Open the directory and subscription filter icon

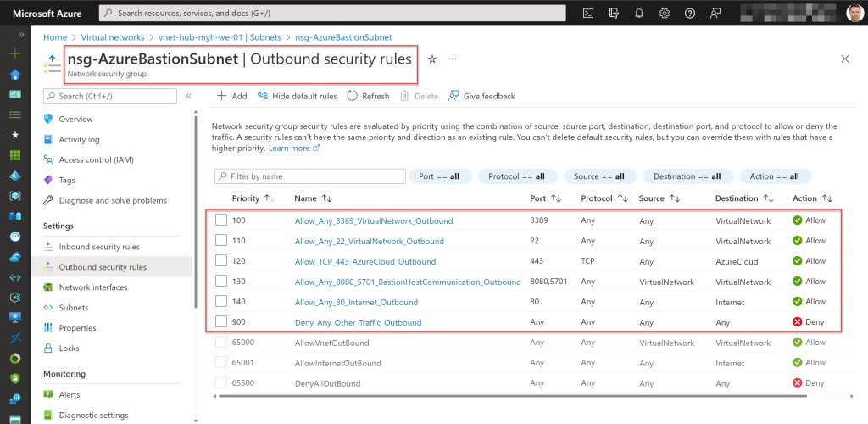tap(614, 14)
